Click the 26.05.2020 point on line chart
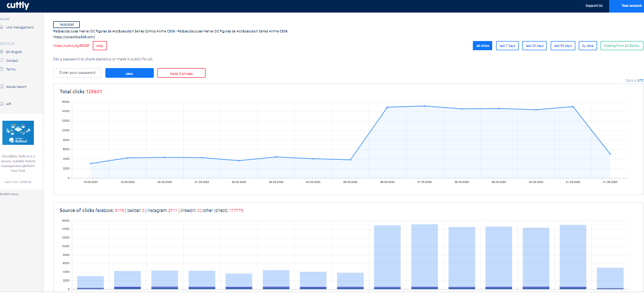644x295 pixels. click(x=387, y=107)
